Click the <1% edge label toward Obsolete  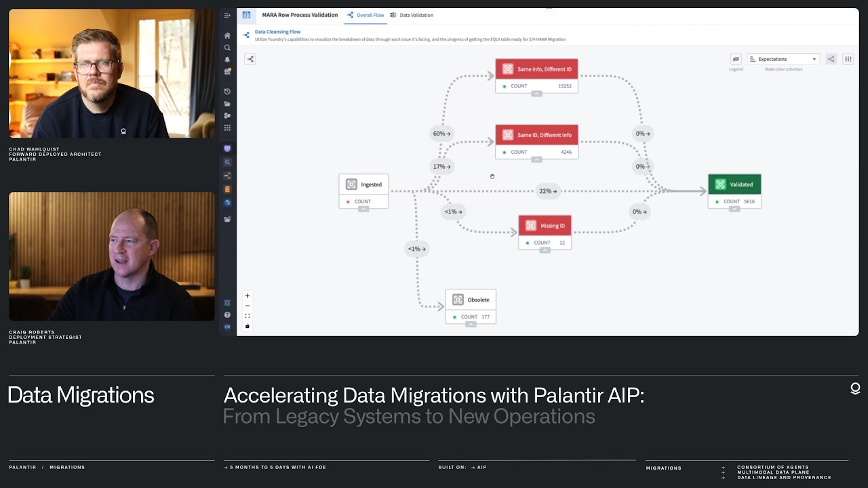pos(416,249)
